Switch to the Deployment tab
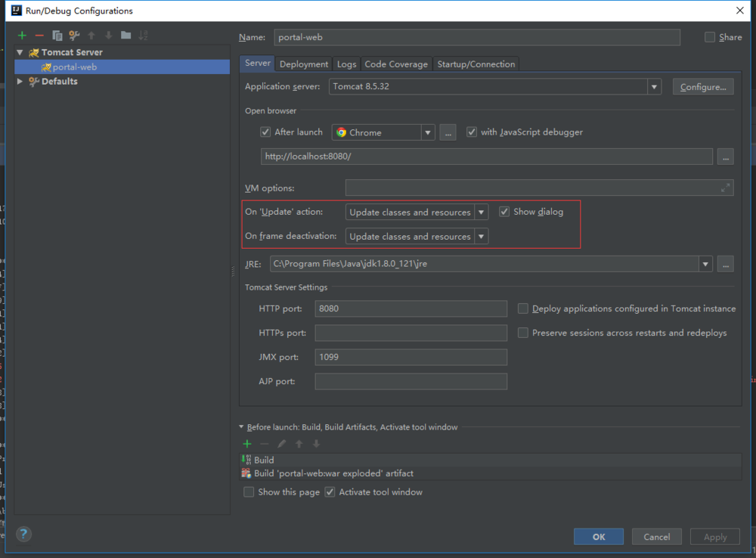This screenshot has width=756, height=558. [x=303, y=64]
